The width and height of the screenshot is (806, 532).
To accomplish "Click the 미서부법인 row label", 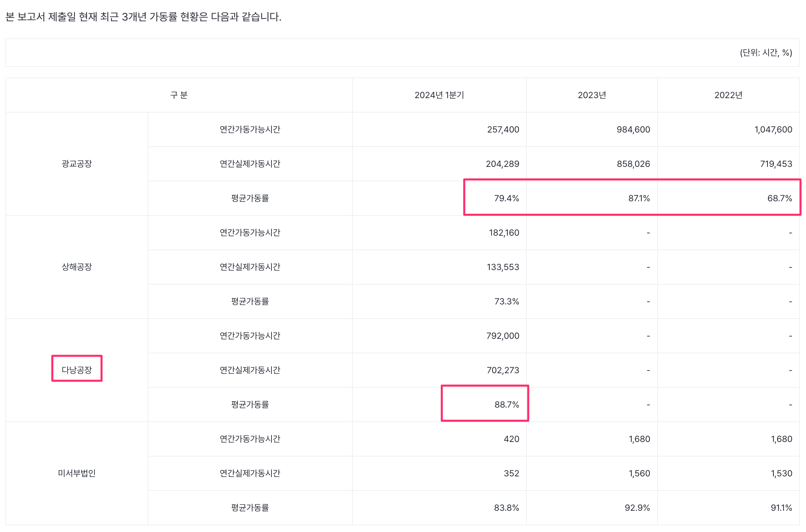I will 77,473.
